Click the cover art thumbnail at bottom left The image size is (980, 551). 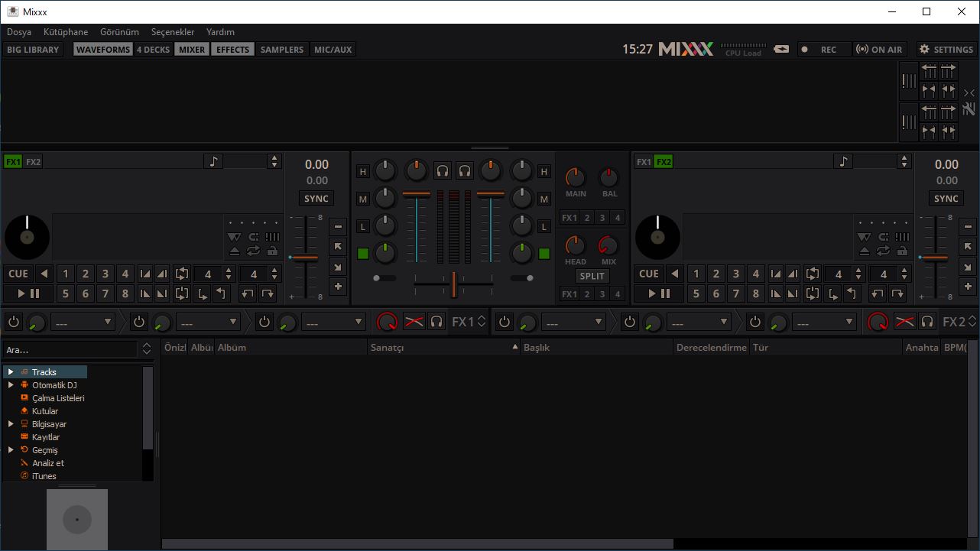click(x=77, y=520)
